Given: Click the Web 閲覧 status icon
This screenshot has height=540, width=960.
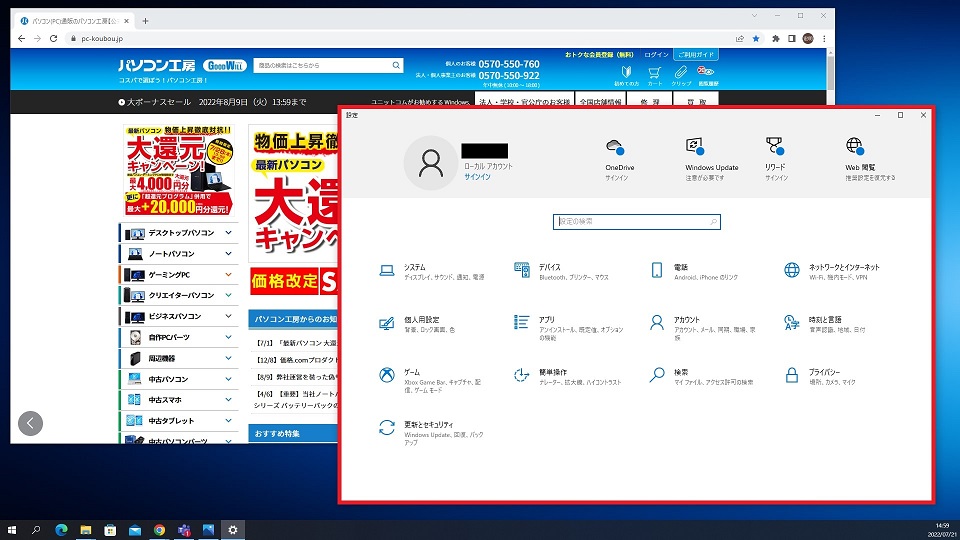Looking at the screenshot, I should coord(855,146).
